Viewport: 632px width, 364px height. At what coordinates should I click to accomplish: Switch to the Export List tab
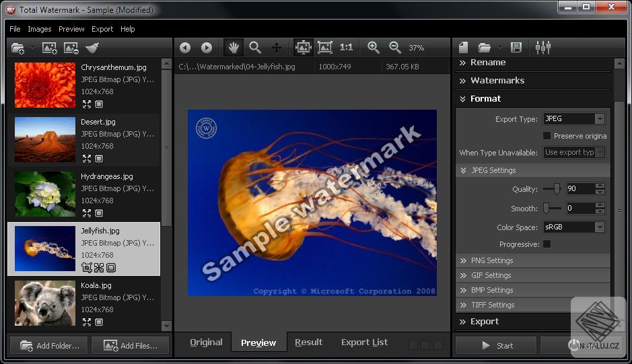point(364,342)
